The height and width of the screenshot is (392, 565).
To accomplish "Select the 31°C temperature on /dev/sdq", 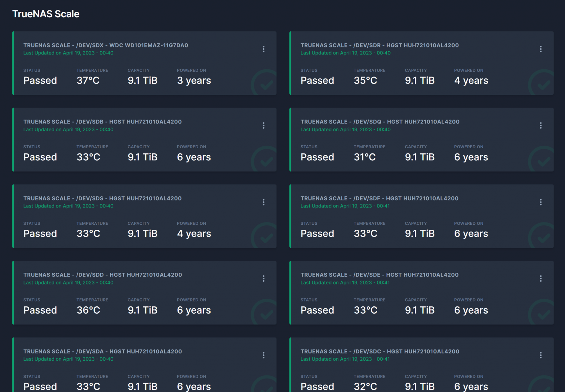I will point(365,157).
